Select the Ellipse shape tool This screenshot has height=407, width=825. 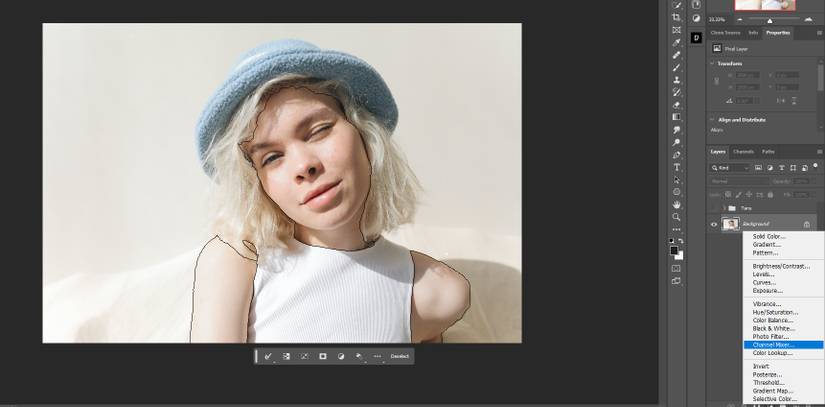(677, 192)
